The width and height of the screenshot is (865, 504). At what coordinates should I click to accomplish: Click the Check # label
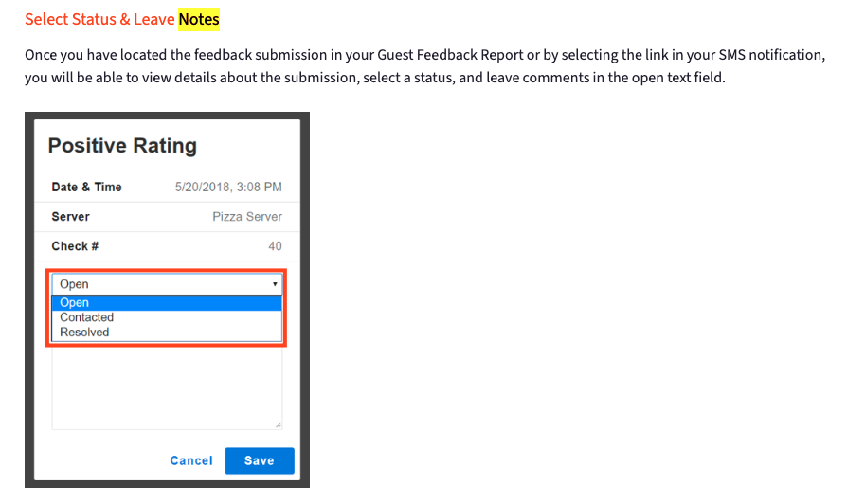click(x=75, y=246)
